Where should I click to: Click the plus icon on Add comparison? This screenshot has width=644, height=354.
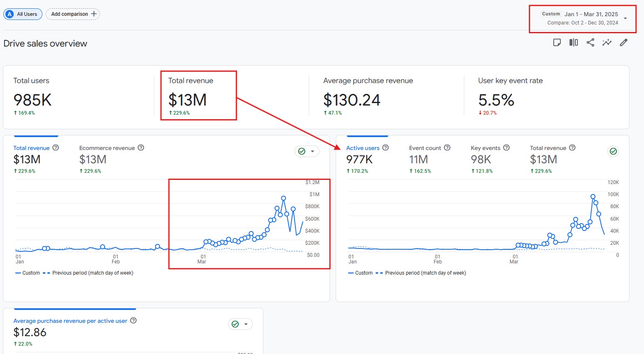pos(94,14)
